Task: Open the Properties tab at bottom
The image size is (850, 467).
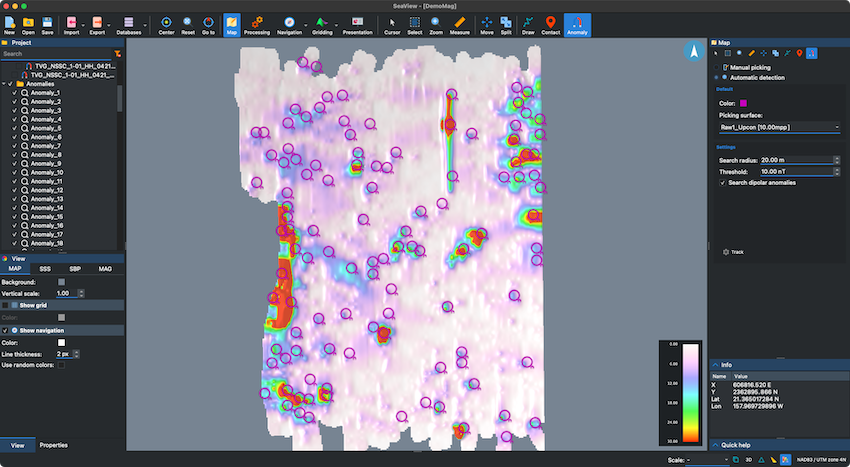Action: [54, 445]
